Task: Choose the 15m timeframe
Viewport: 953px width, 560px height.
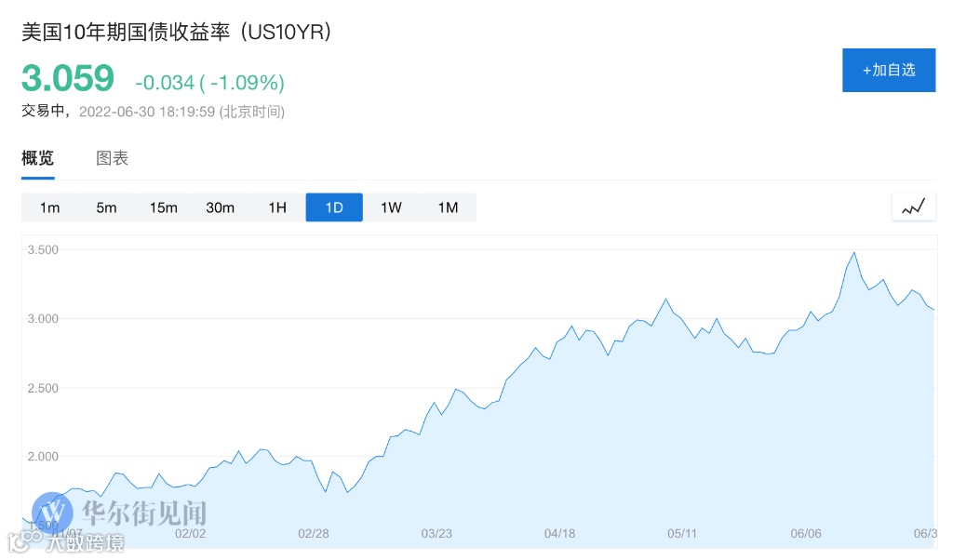Action: 163,207
